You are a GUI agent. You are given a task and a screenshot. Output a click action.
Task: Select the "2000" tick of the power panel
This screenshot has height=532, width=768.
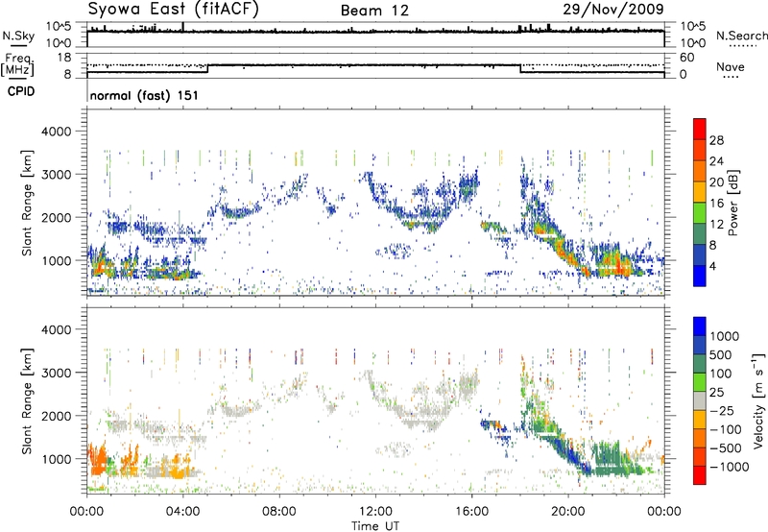(x=56, y=217)
